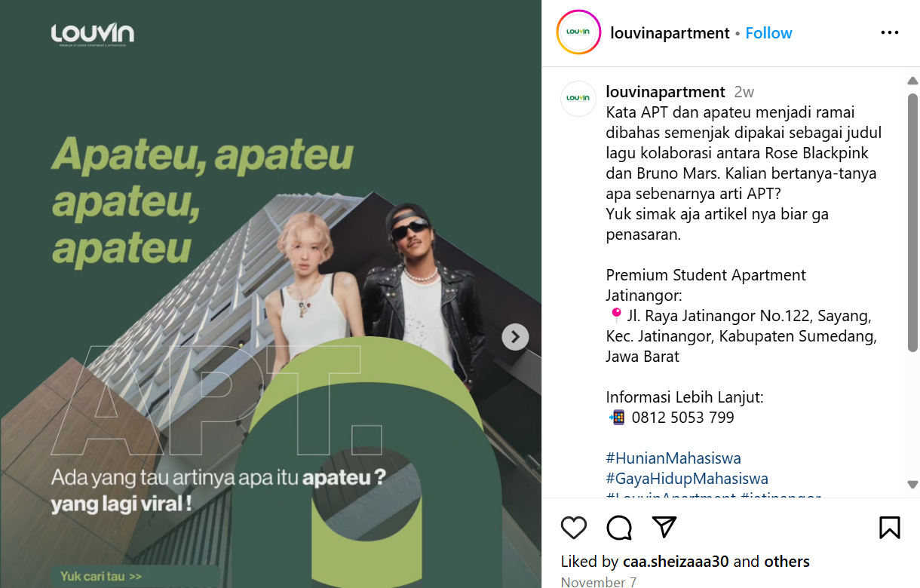Viewport: 920px width, 588px height.
Task: Open louvinapartment username in the caption
Action: point(665,92)
